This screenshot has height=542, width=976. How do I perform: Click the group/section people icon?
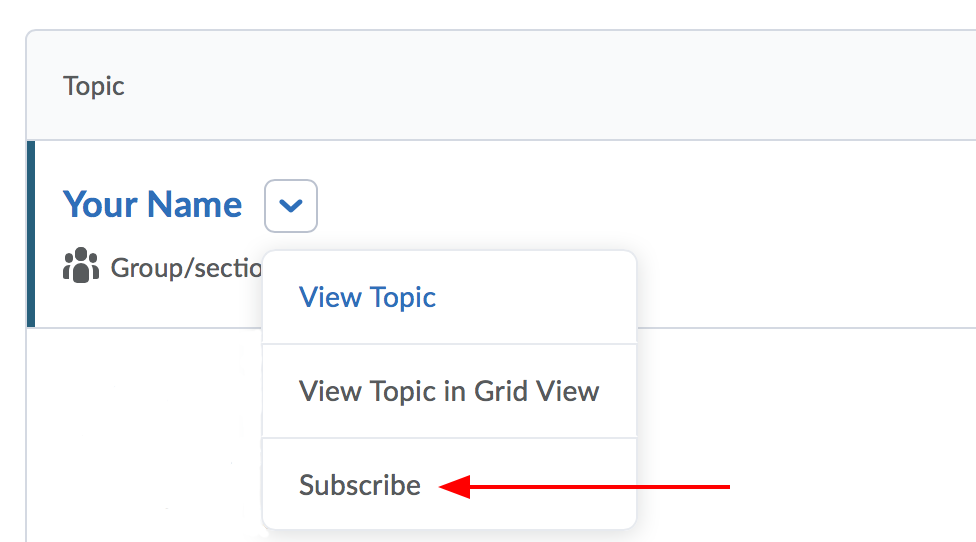[81, 266]
